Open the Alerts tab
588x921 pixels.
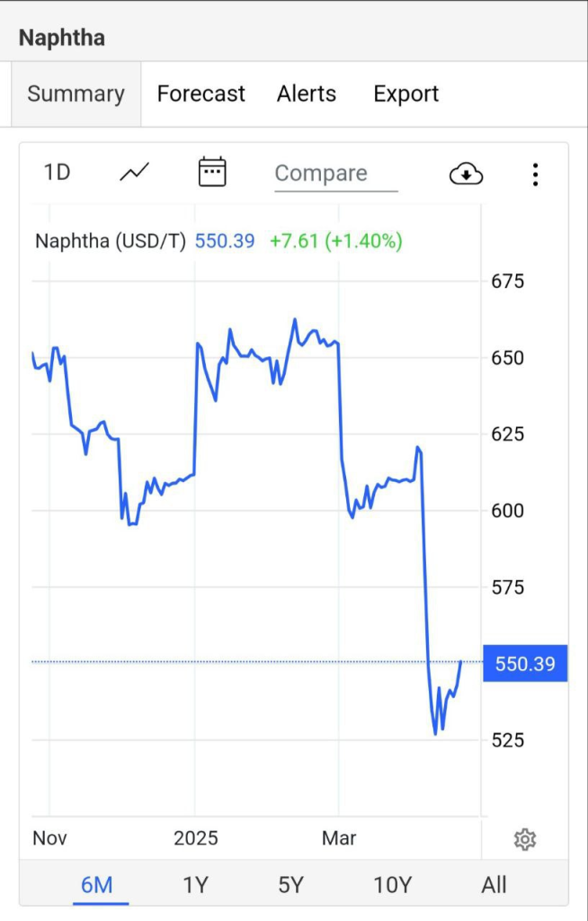[x=307, y=94]
